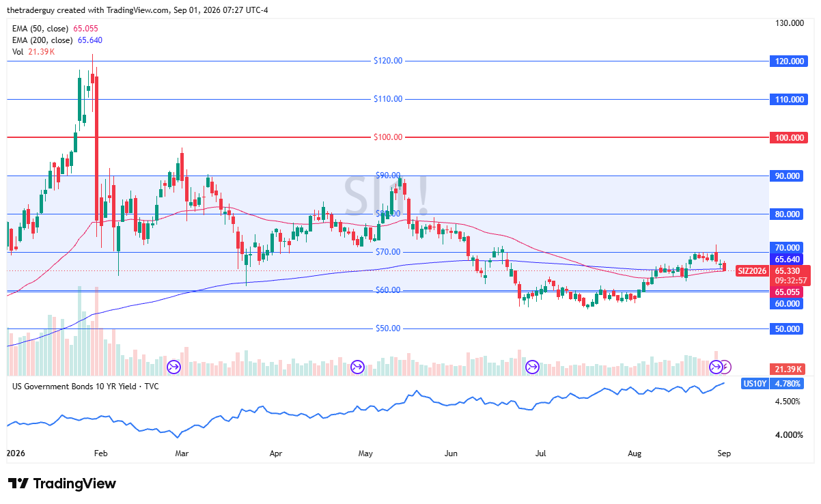Click the 120.000 price axis value

pos(788,61)
